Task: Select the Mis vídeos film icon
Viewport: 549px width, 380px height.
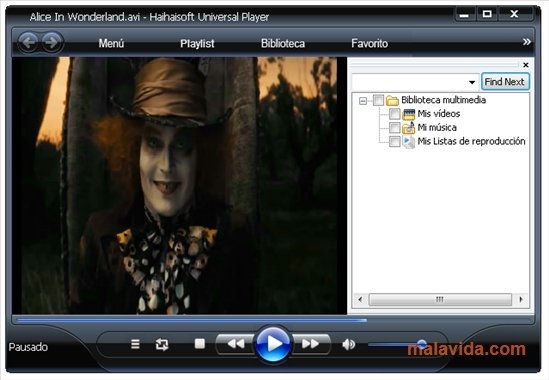Action: click(409, 114)
